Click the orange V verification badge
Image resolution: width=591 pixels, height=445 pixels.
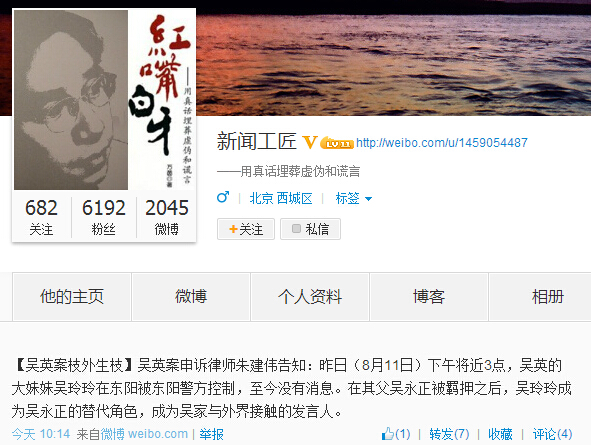[310, 142]
